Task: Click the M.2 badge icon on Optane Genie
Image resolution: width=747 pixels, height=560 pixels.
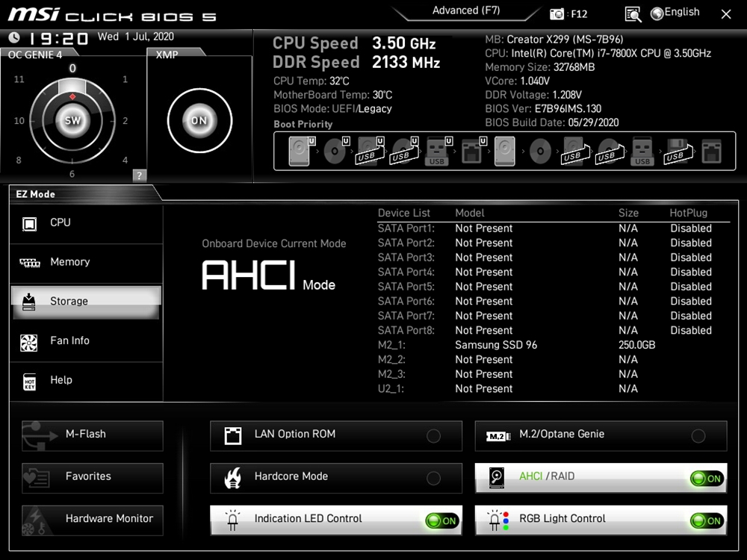Action: [498, 436]
